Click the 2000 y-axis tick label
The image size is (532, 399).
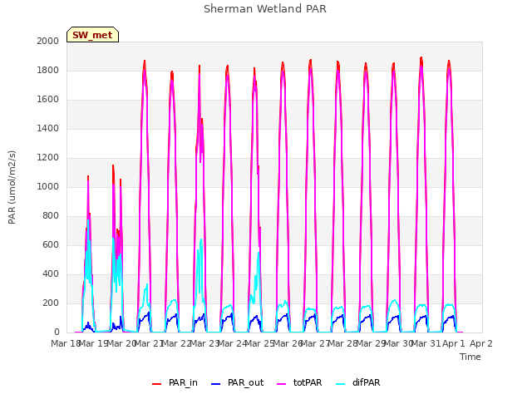(x=48, y=41)
